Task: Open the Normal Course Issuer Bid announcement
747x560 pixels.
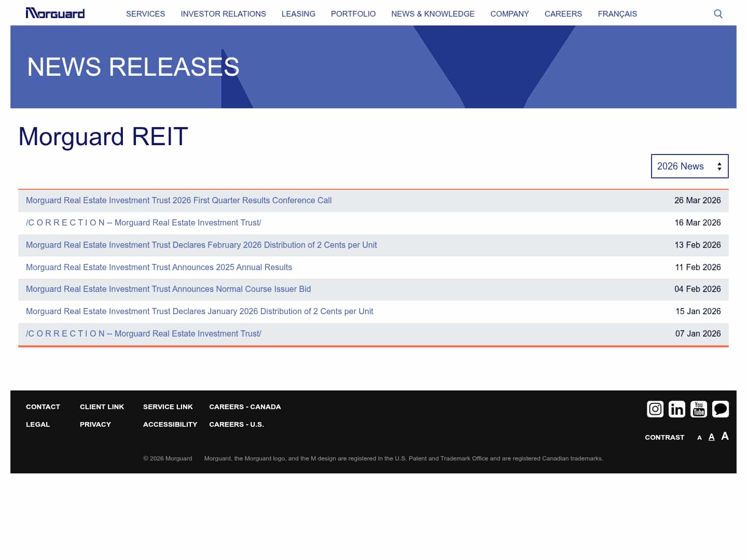Action: click(x=168, y=289)
